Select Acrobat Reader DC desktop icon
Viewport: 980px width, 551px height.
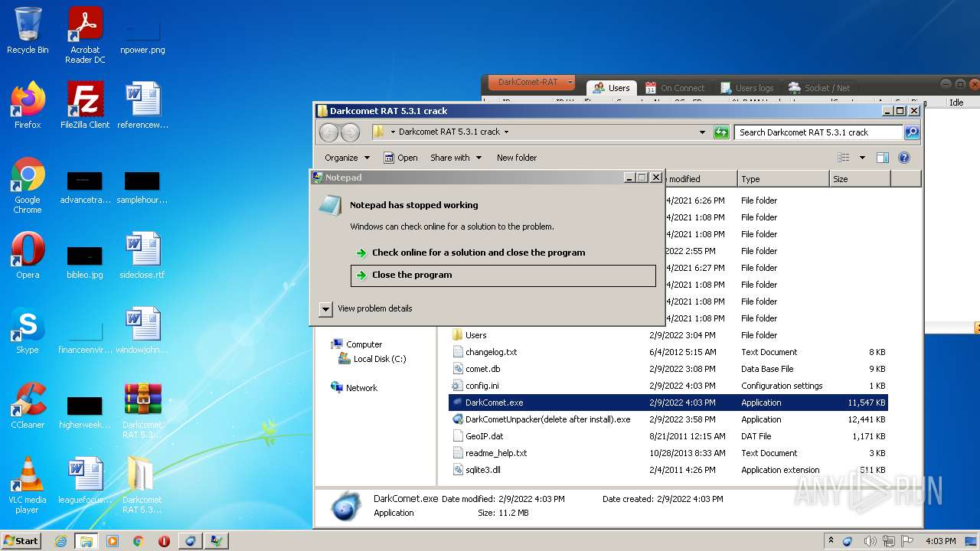(85, 35)
